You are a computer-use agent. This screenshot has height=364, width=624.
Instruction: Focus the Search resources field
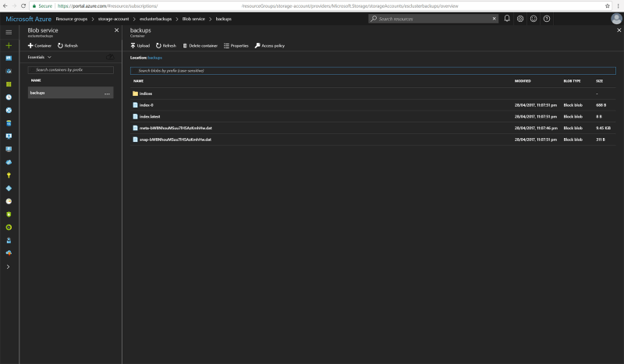pyautogui.click(x=433, y=19)
